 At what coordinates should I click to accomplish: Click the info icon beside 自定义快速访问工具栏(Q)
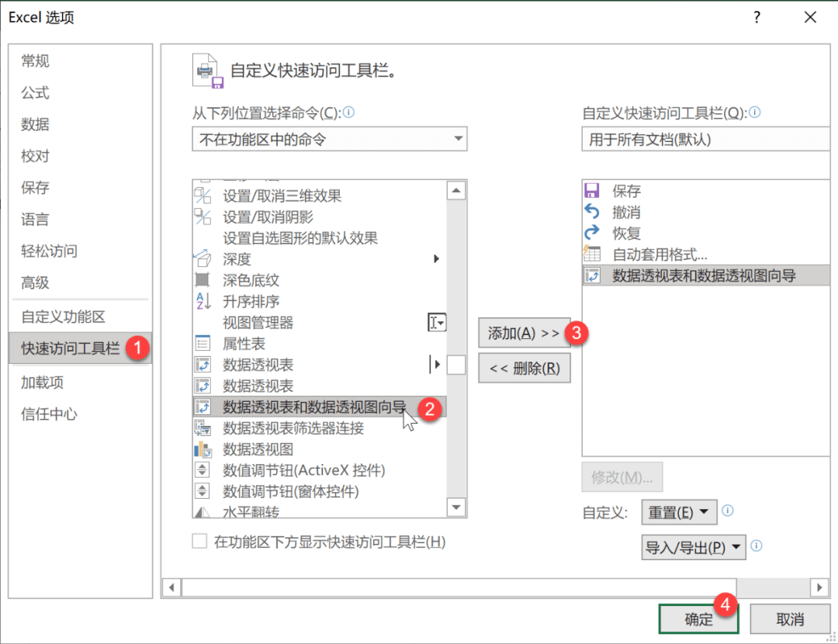[755, 113]
